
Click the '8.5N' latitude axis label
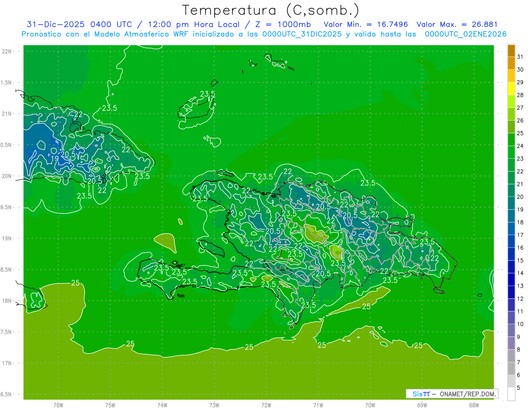tap(7, 270)
